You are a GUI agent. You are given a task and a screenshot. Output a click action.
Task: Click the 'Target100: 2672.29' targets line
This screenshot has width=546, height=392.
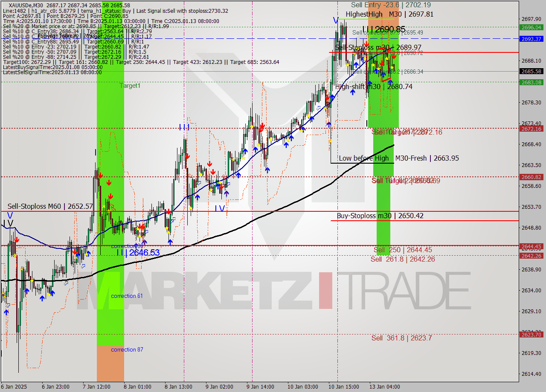tap(141, 62)
